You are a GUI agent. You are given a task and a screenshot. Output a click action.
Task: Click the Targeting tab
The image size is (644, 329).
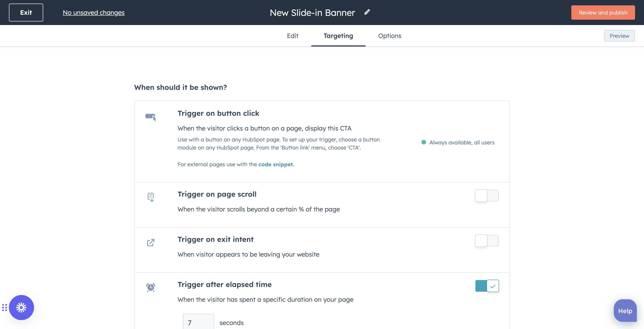(x=338, y=36)
